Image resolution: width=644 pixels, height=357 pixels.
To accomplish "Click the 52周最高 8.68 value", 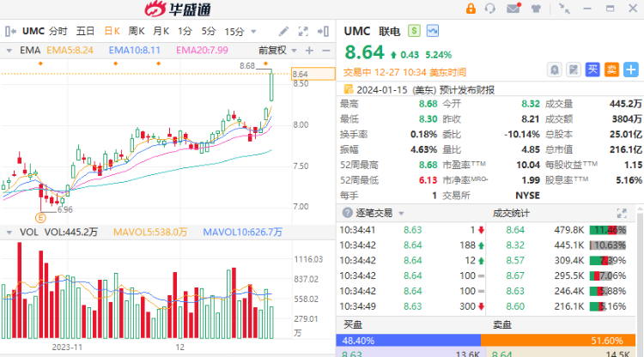I will (428, 165).
